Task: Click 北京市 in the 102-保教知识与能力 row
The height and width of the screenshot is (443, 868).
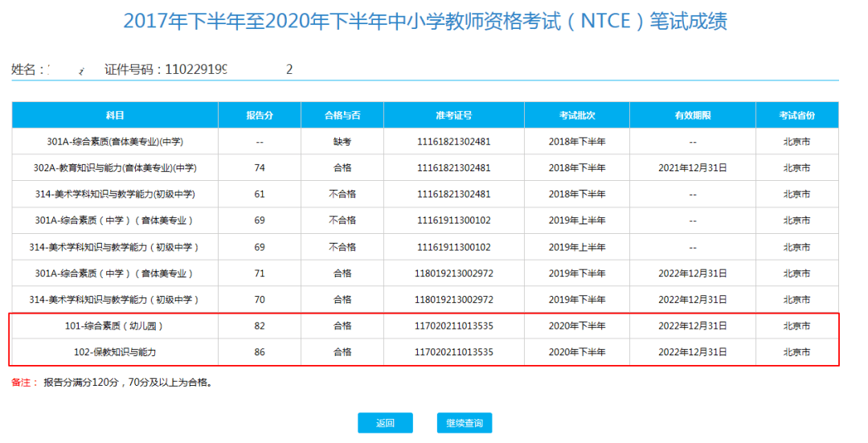Action: click(797, 352)
